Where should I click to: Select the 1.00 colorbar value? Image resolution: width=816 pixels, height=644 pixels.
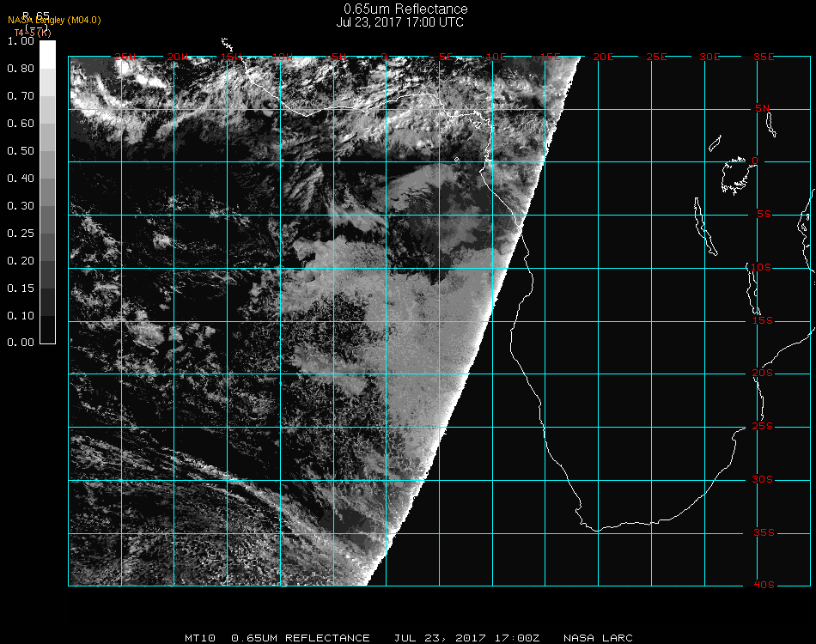click(21, 41)
